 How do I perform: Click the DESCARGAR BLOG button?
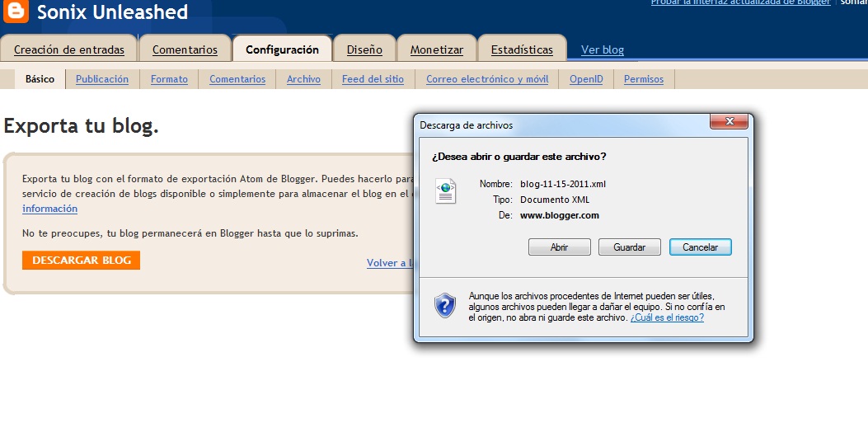pyautogui.click(x=81, y=261)
